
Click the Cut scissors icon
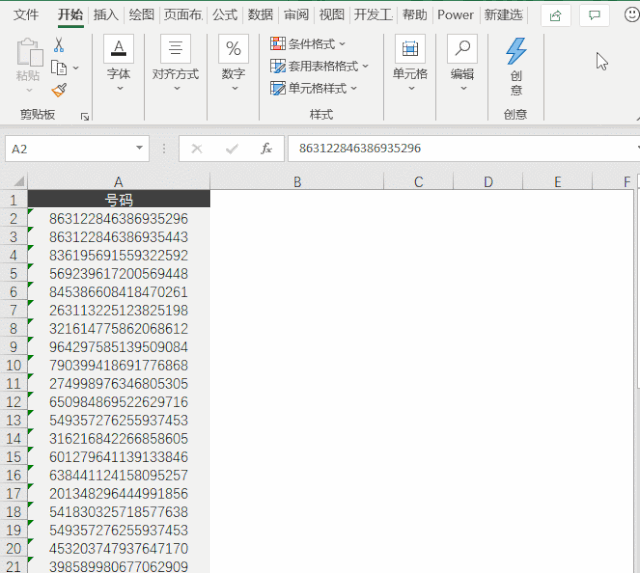(x=59, y=45)
